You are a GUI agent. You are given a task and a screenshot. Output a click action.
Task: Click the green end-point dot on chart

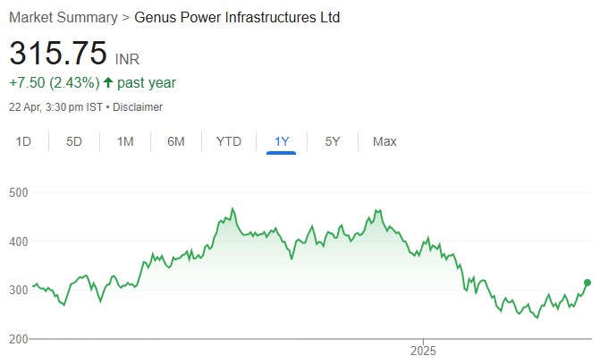(x=587, y=283)
